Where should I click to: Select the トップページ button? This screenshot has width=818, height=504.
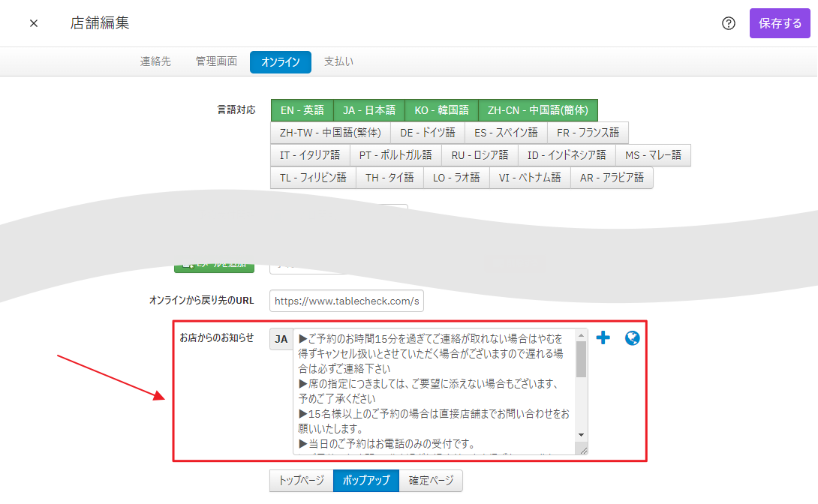point(301,481)
